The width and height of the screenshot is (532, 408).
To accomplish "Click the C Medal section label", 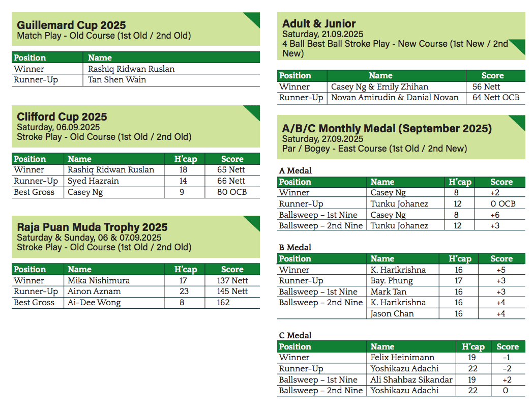I will pos(295,335).
